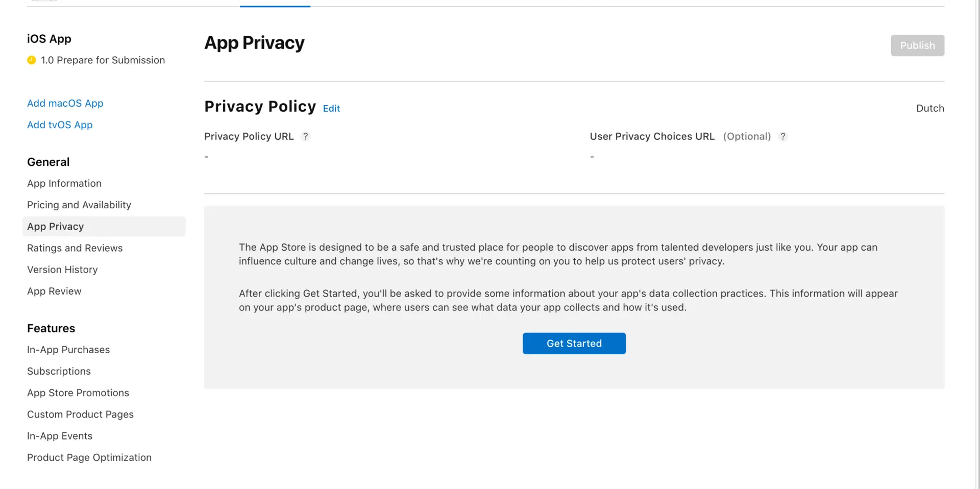This screenshot has height=489, width=980.
Task: View Version History
Action: click(x=62, y=270)
